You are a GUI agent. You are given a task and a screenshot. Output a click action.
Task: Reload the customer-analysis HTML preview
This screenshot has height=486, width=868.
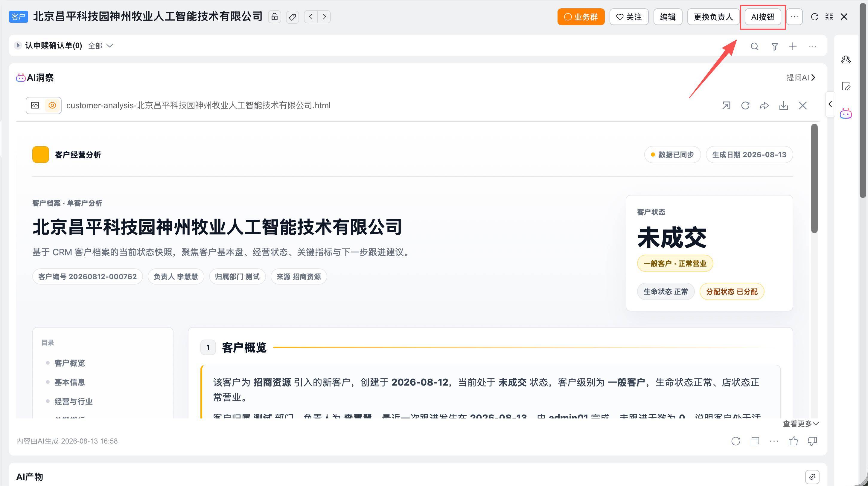click(745, 106)
